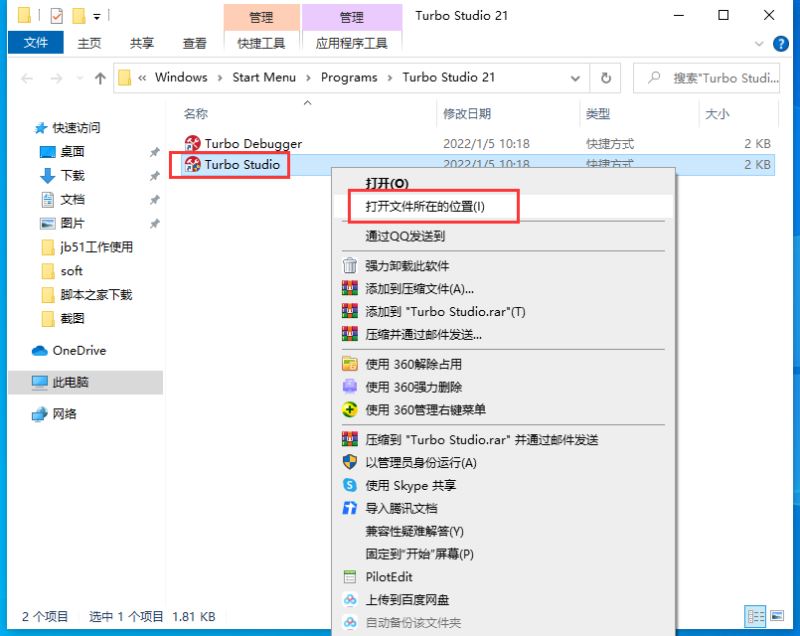Click the new folder icon in title bar
Image resolution: width=800 pixels, height=636 pixels.
[x=79, y=16]
